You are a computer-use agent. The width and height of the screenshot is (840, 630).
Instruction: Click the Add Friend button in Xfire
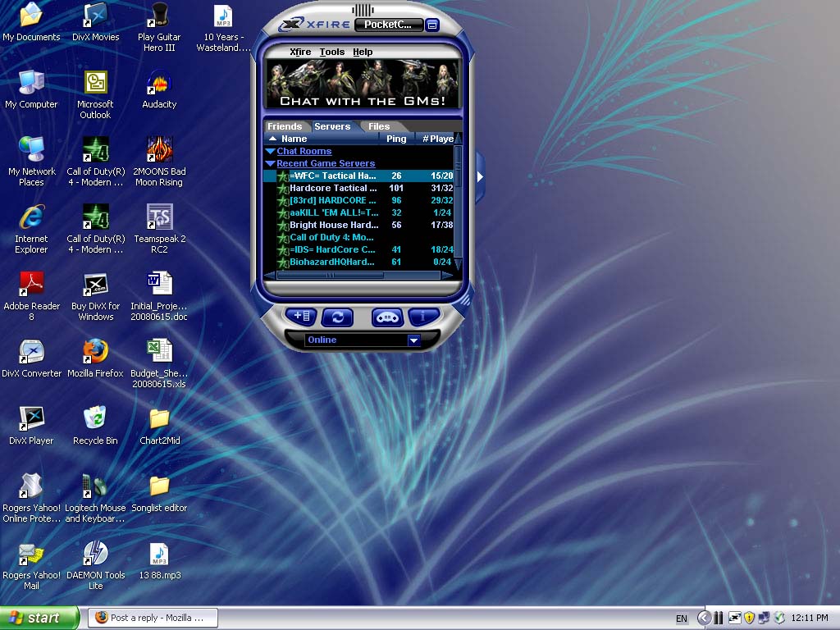point(301,316)
